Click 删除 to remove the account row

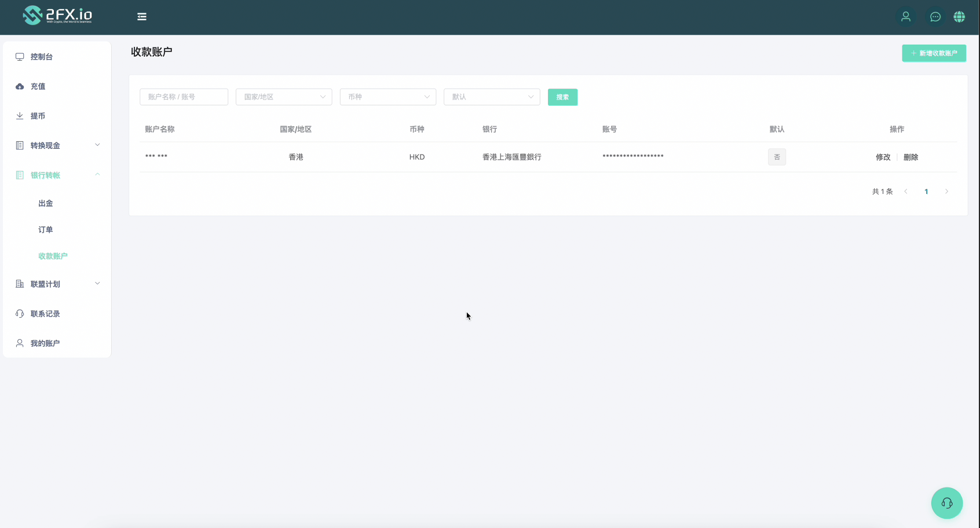click(910, 157)
